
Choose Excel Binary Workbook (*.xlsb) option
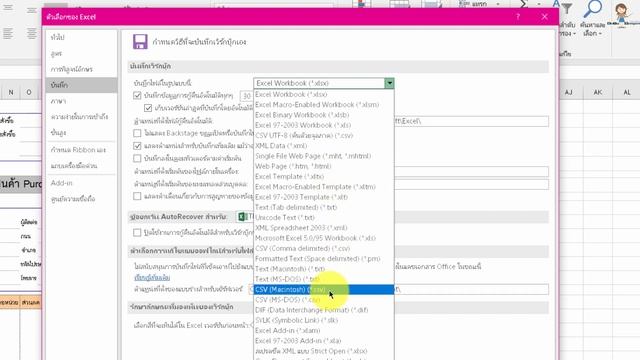[324, 115]
